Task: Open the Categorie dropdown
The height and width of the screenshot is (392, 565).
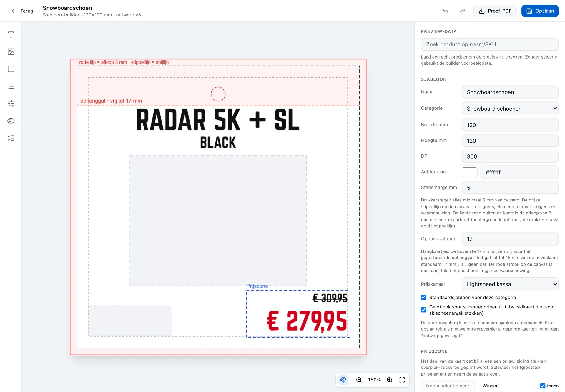Action: [x=510, y=109]
